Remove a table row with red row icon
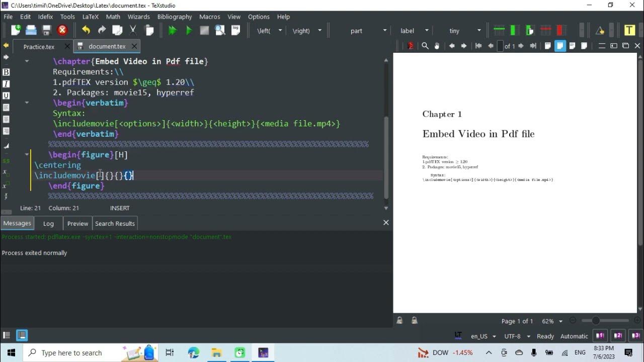The height and width of the screenshot is (362, 644). [545, 30]
